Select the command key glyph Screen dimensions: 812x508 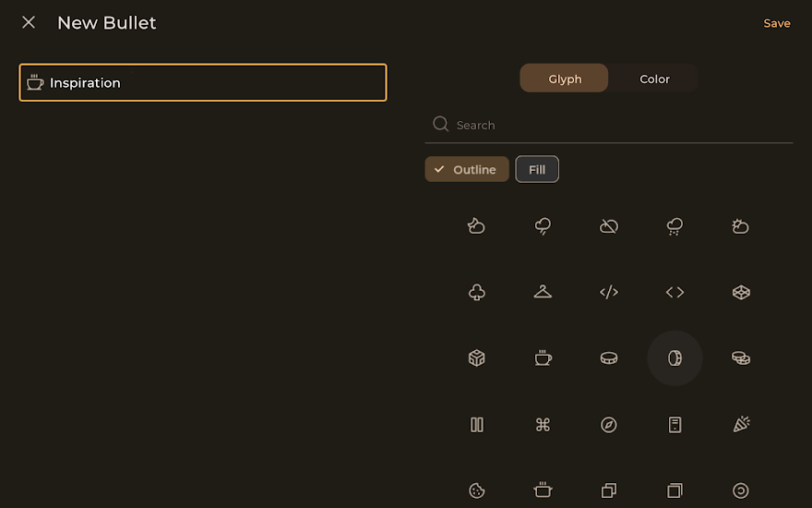(x=543, y=425)
